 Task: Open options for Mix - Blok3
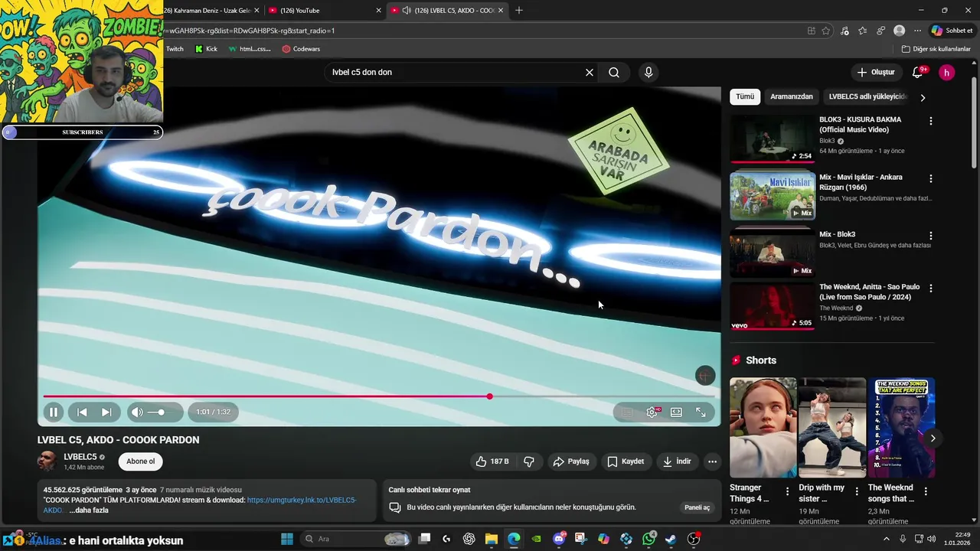[x=931, y=236]
